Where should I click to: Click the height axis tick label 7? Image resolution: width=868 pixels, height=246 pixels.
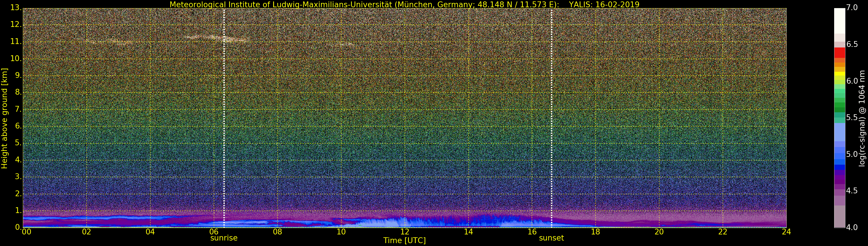pos(18,109)
